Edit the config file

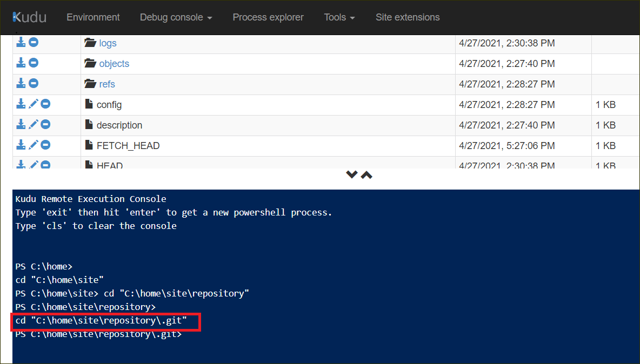(x=33, y=103)
